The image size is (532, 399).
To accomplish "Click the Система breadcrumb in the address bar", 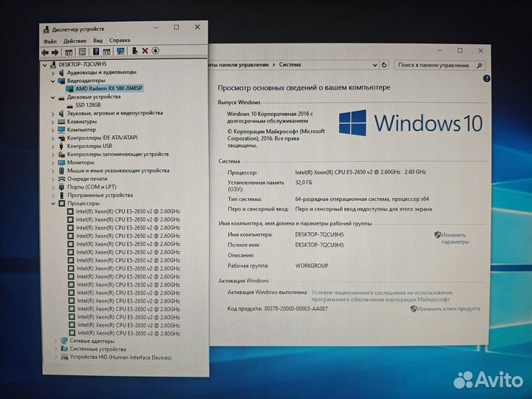I will pyautogui.click(x=290, y=64).
